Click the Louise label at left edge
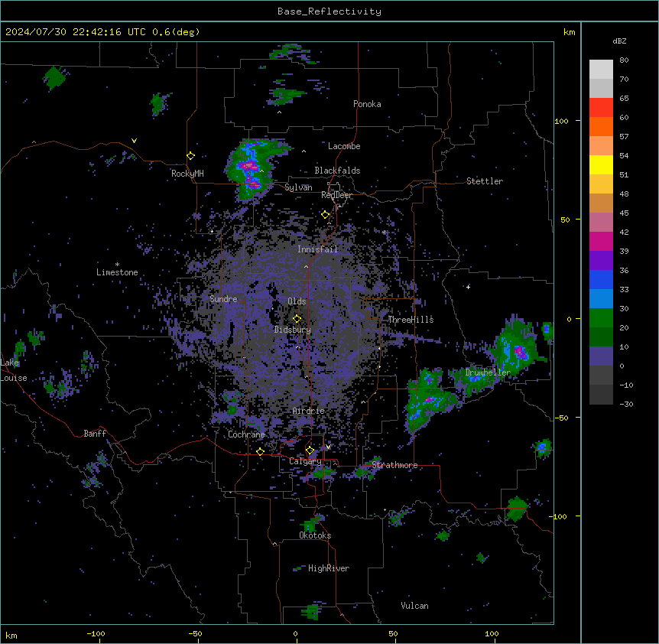 coord(14,378)
